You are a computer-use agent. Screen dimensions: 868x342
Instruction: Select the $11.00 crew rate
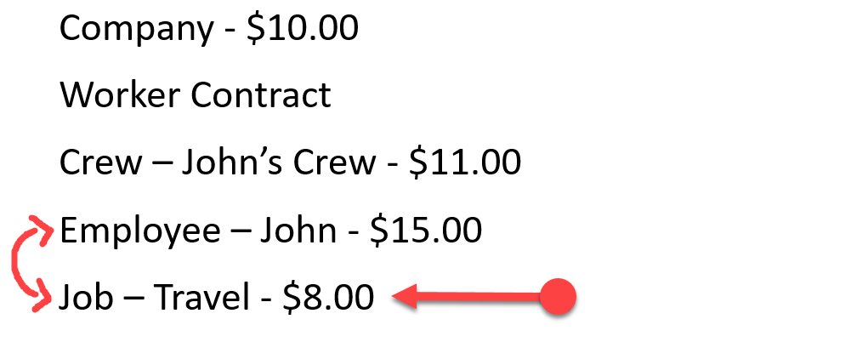pos(465,162)
